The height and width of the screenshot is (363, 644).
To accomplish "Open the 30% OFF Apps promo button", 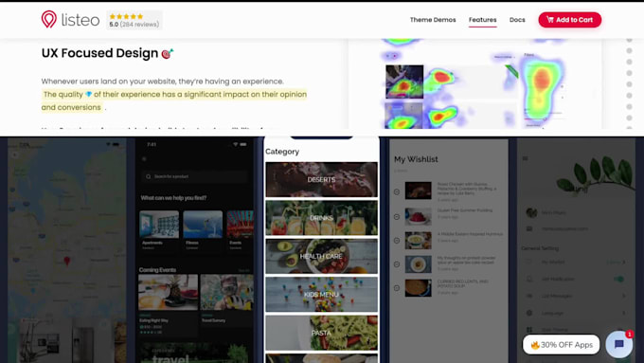I will (x=561, y=344).
